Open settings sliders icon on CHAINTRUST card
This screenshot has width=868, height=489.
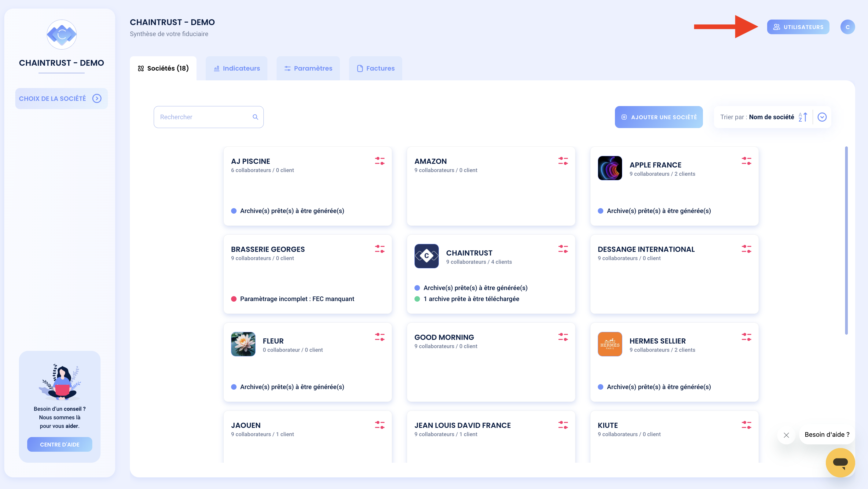(x=563, y=249)
